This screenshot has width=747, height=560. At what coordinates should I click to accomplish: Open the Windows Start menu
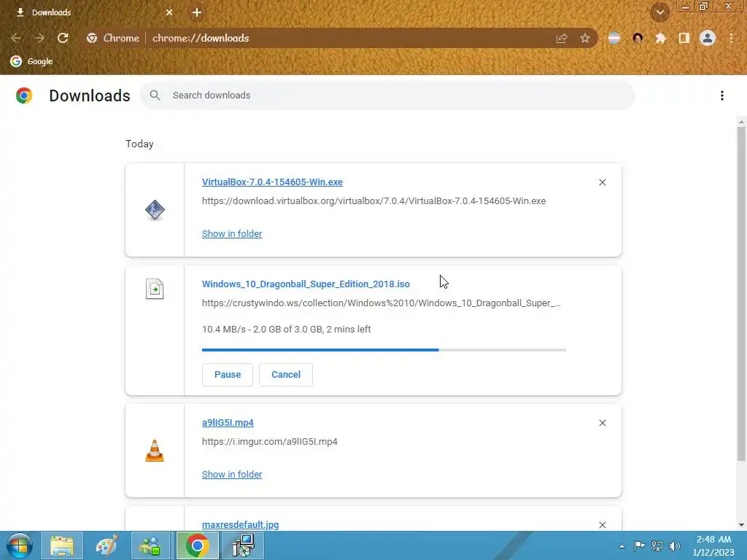point(19,545)
